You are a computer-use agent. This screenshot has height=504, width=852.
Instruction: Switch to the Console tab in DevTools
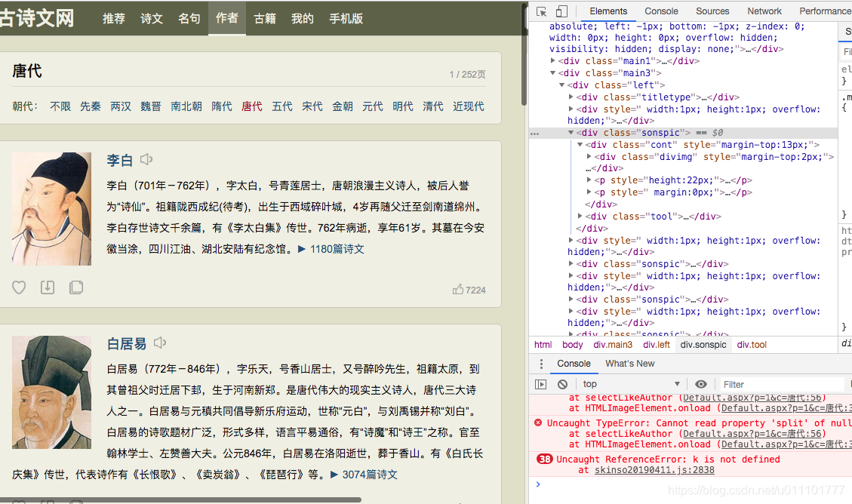[661, 11]
